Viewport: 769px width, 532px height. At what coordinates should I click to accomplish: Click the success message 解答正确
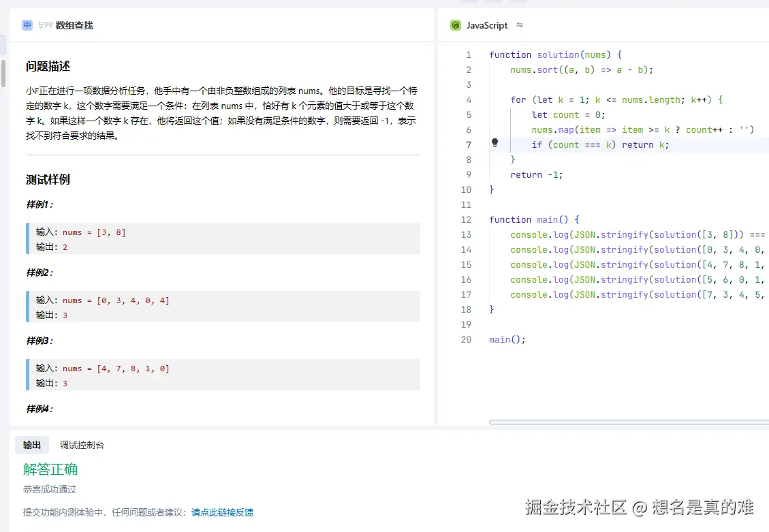click(50, 469)
